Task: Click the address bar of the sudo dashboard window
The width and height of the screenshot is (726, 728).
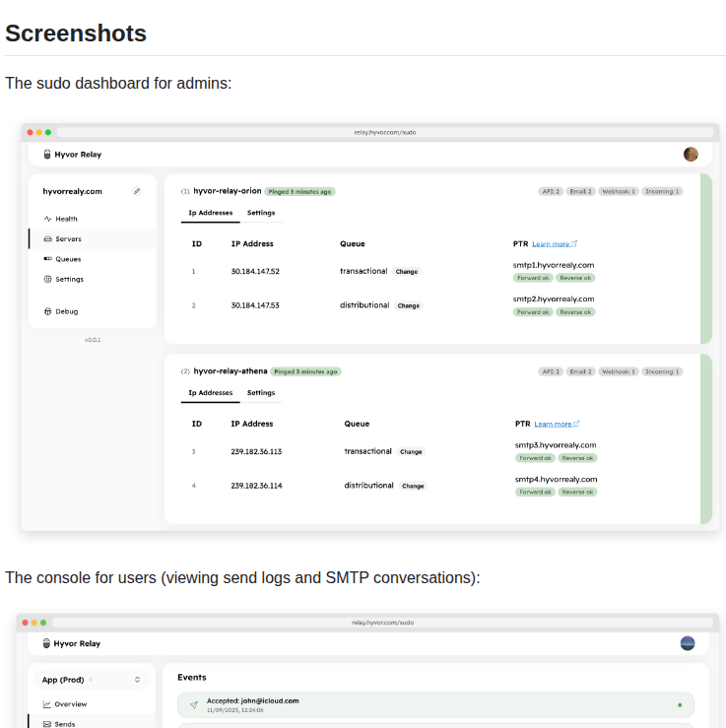Action: pyautogui.click(x=384, y=132)
